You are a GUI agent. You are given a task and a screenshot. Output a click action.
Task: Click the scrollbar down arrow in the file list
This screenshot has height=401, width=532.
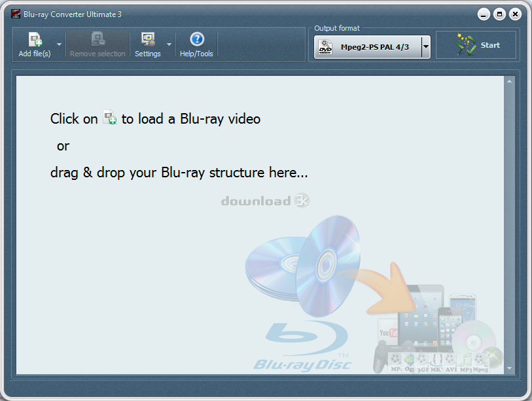click(x=509, y=368)
